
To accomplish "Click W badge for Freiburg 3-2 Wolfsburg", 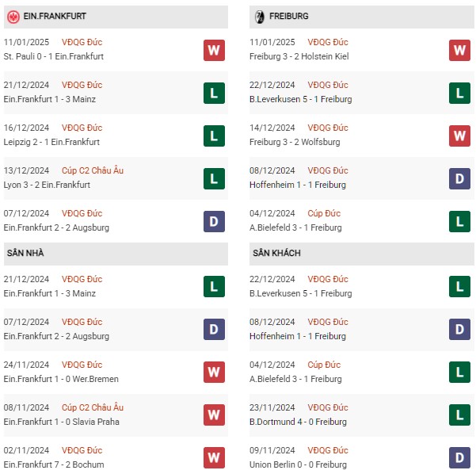I will [459, 136].
